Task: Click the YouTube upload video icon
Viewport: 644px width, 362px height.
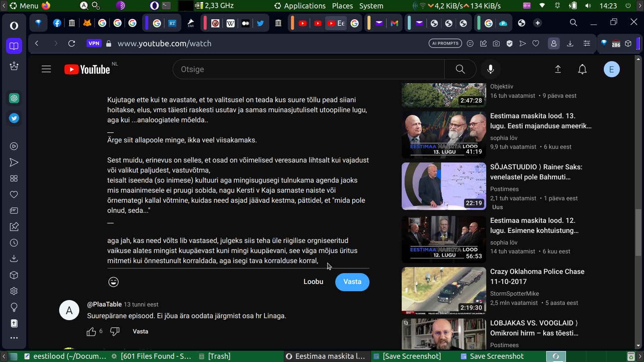Action: click(558, 69)
